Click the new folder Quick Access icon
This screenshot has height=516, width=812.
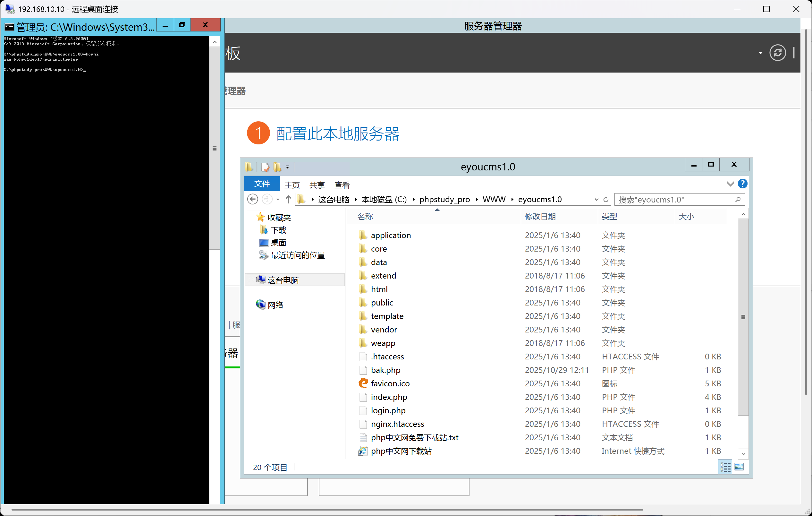point(277,167)
